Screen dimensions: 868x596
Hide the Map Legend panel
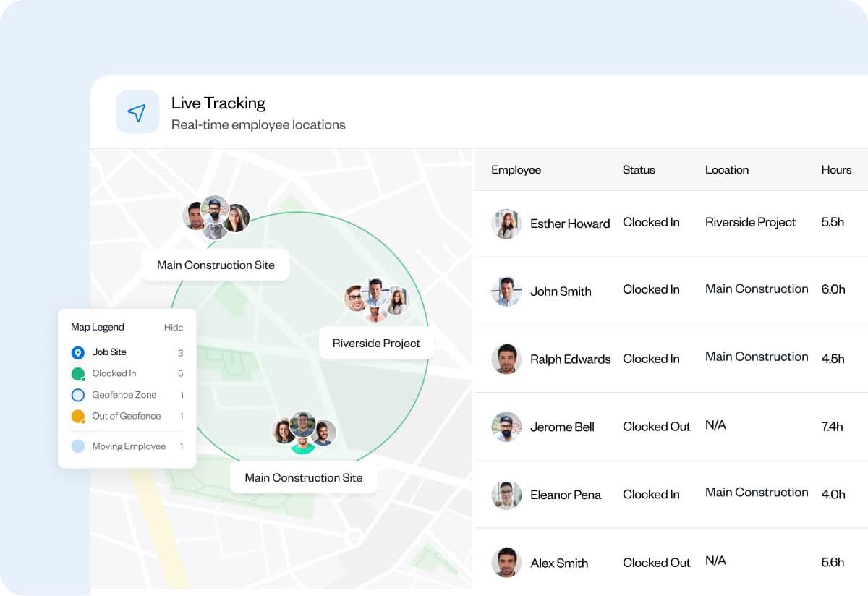point(174,327)
